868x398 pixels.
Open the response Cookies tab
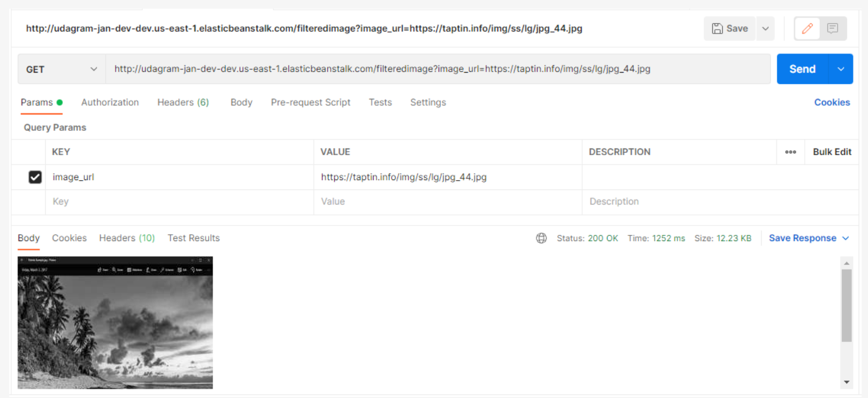69,238
